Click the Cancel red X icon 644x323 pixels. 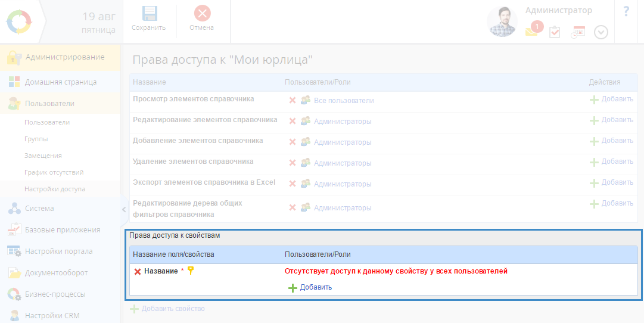[202, 14]
